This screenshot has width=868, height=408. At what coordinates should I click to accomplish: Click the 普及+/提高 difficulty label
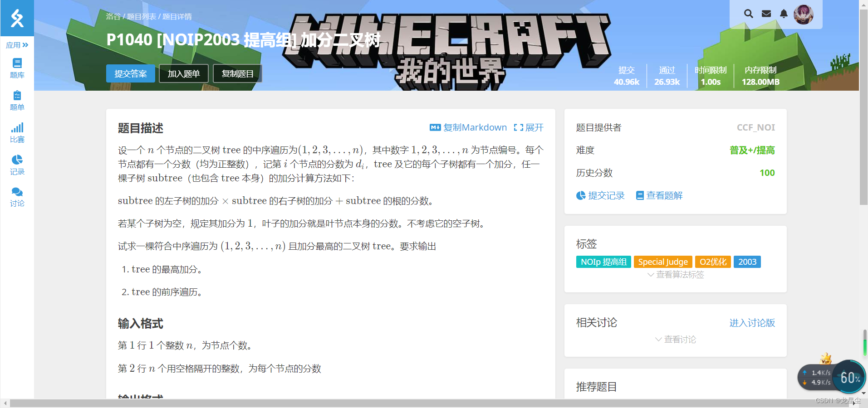coord(752,150)
